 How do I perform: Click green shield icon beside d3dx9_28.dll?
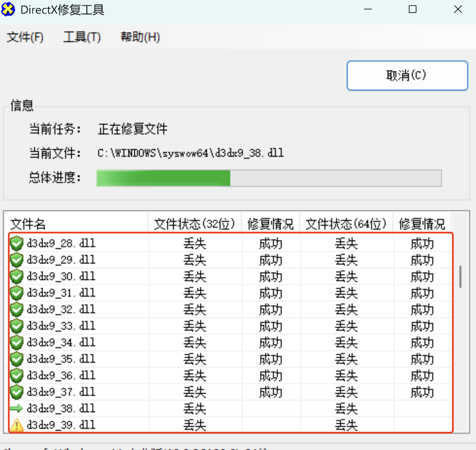17,244
